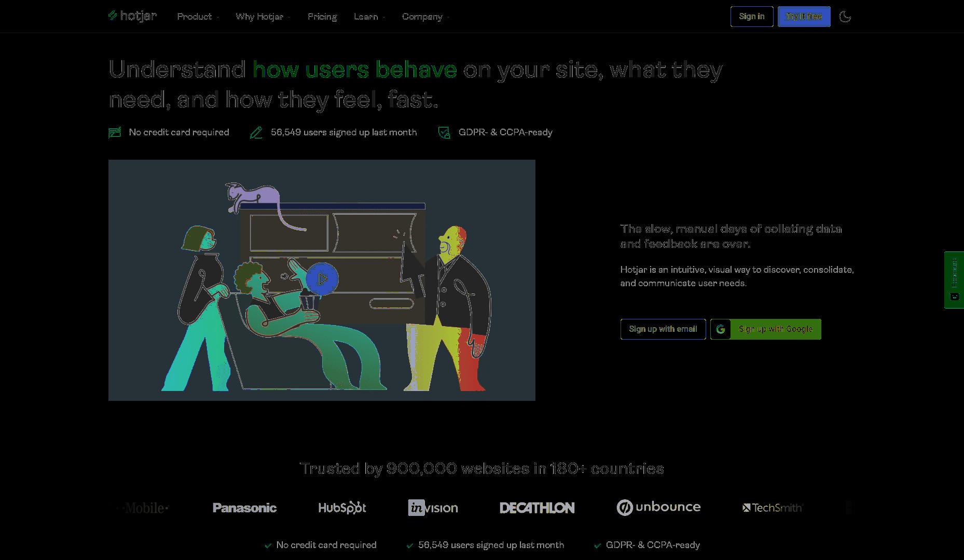Viewport: 964px width, 560px height.
Task: Go to the Pricing page
Action: [x=322, y=17]
